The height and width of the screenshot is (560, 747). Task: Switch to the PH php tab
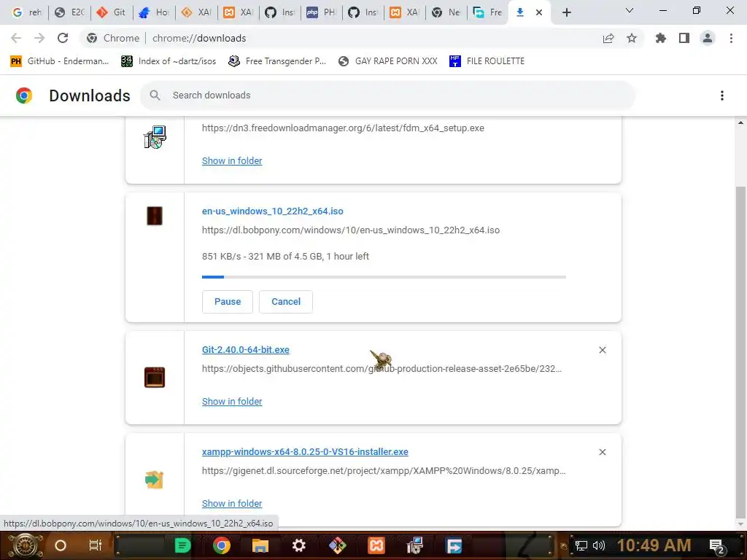(321, 12)
